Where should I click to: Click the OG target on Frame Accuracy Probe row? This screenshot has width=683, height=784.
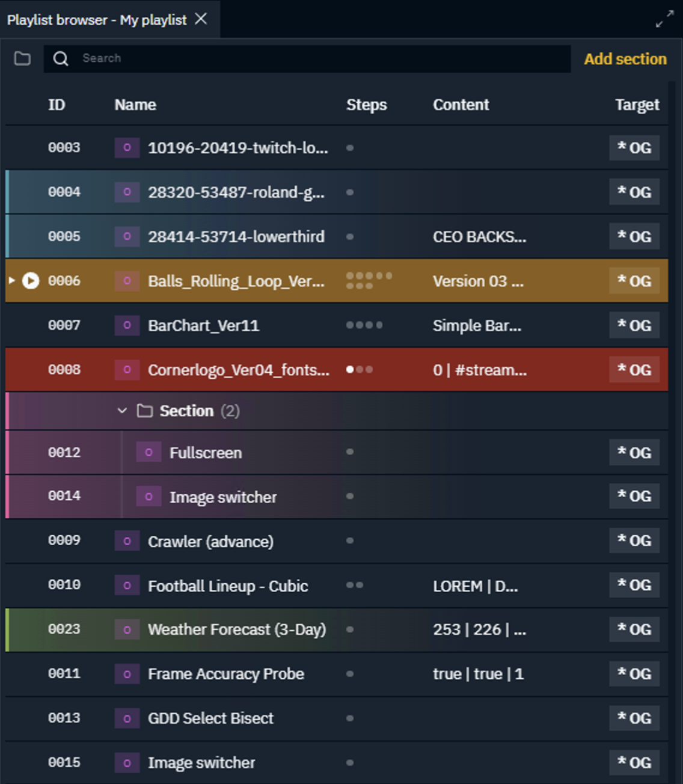tap(634, 674)
